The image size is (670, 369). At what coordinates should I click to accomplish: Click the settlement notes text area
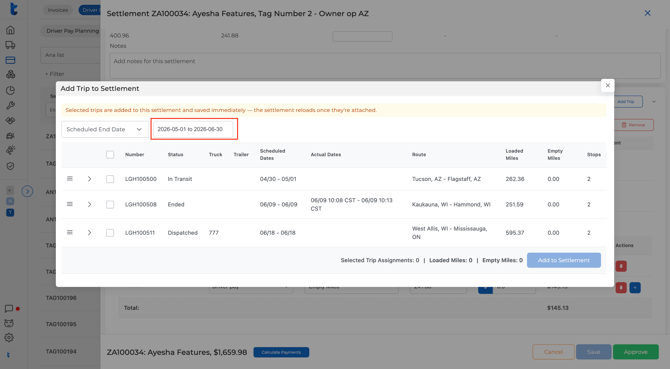click(x=385, y=65)
